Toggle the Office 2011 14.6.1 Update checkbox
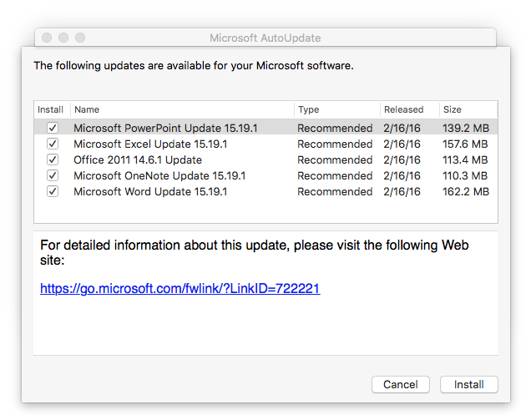The width and height of the screenshot is (531, 420). coord(53,159)
